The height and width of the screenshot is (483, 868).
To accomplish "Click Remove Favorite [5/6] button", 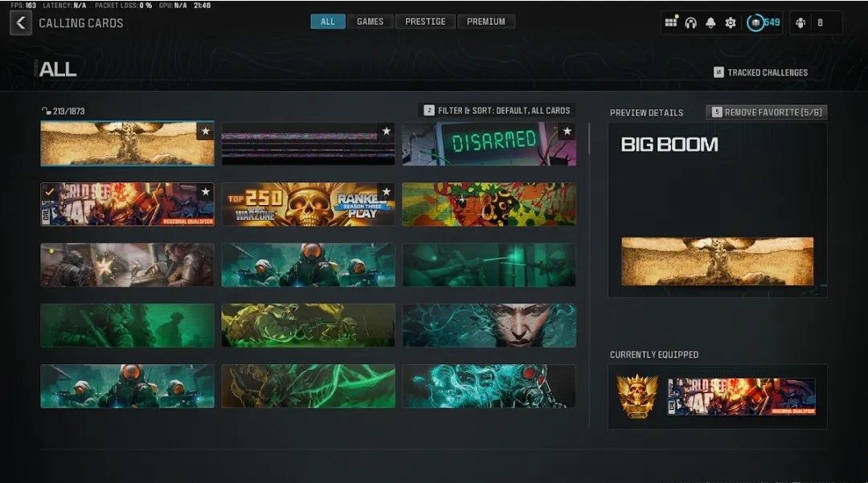I will [x=768, y=113].
